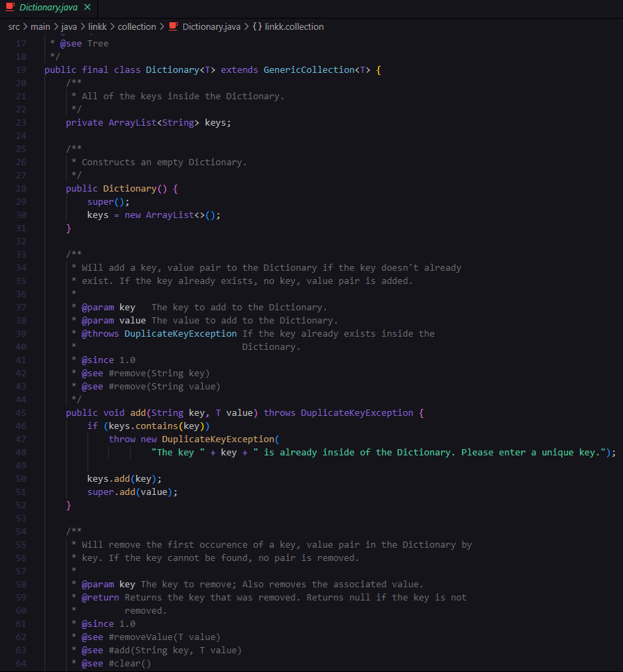Close the Dictionary.java editor tab
The height and width of the screenshot is (672, 623).
(88, 9)
